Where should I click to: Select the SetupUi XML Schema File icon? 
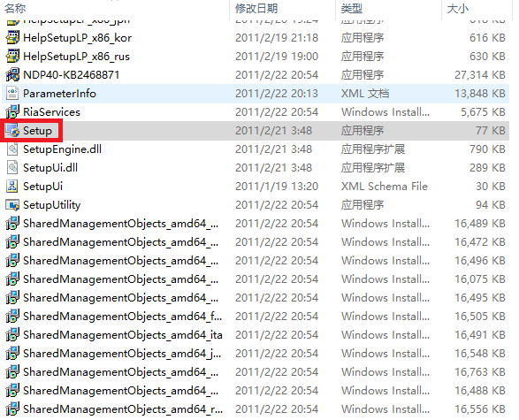tap(12, 187)
